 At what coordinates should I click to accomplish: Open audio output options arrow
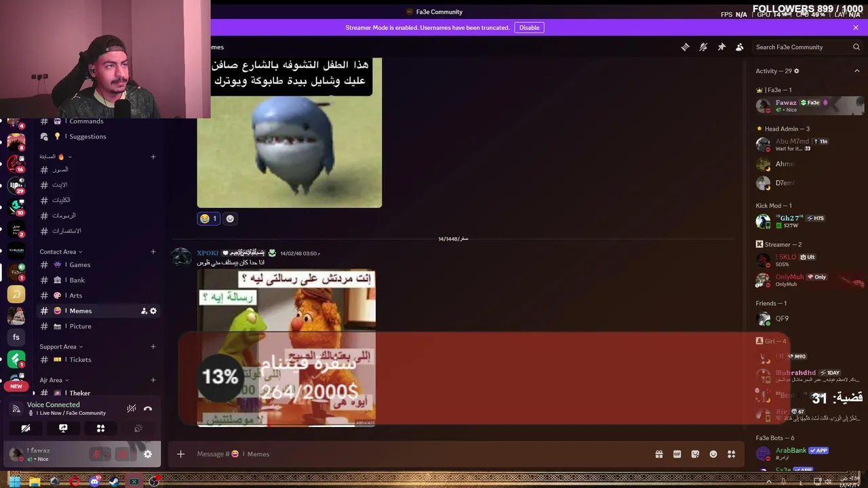coord(133,454)
